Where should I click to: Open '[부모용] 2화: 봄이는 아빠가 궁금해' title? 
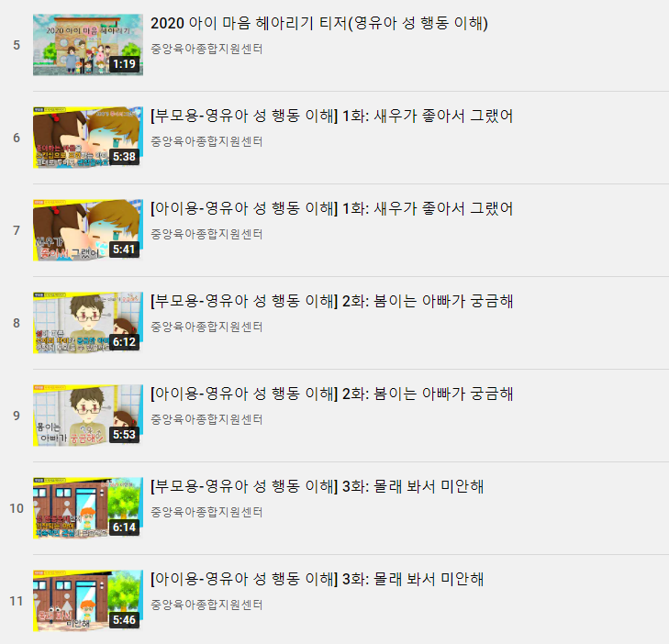tap(331, 301)
